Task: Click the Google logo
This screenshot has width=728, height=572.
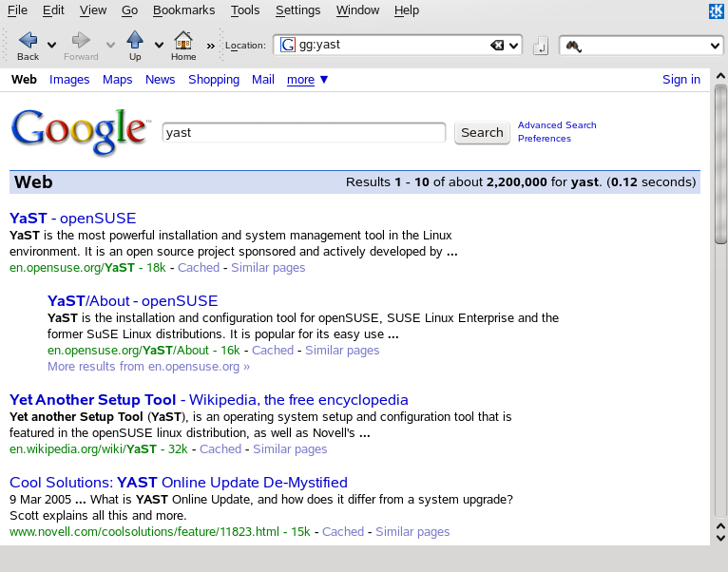Action: [x=81, y=132]
